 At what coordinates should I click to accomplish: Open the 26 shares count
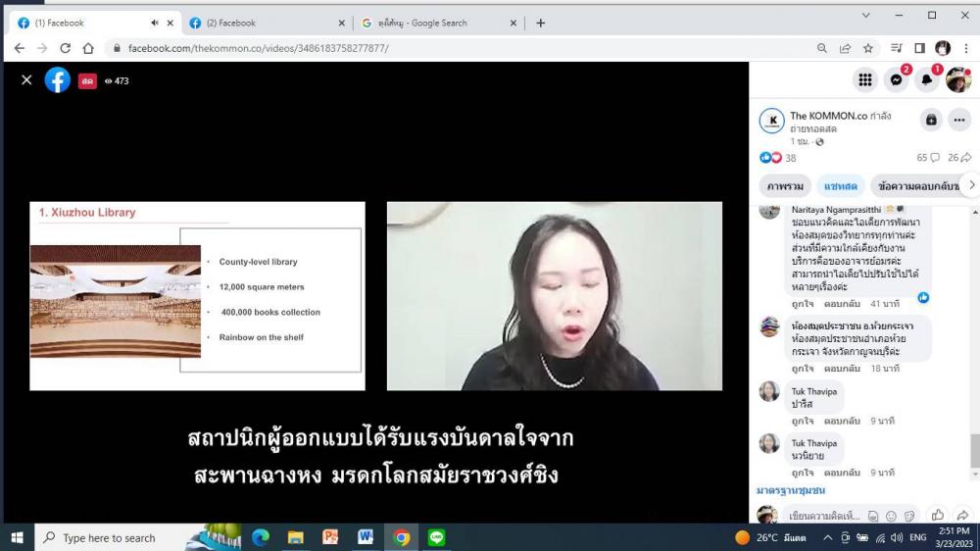coord(959,158)
